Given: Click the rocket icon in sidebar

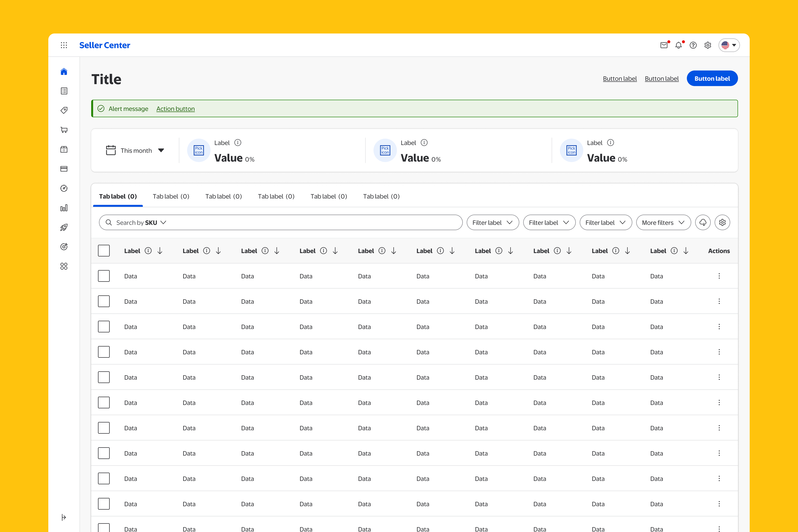Looking at the screenshot, I should 64,227.
